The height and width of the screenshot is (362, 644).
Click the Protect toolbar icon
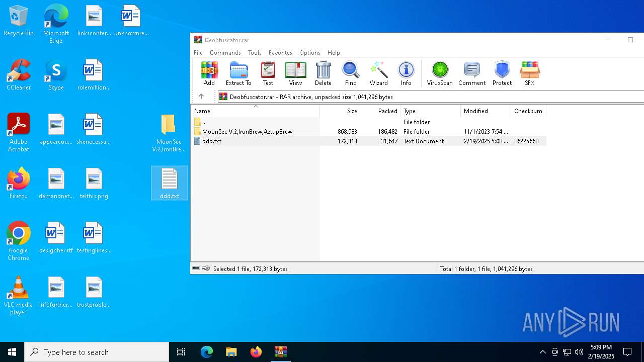tap(502, 73)
